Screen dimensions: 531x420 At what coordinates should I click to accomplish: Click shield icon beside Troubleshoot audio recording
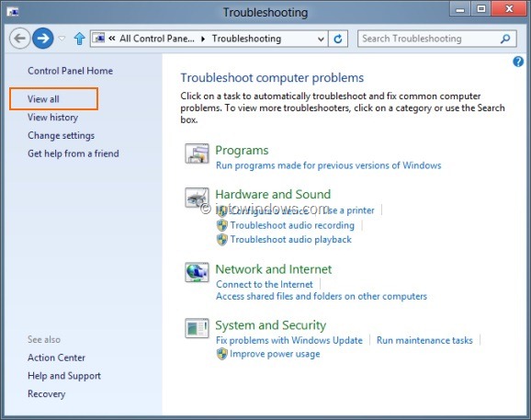[x=221, y=225]
